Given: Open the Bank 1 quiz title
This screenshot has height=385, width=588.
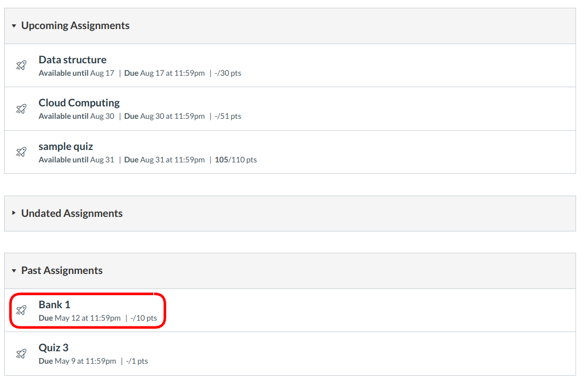Looking at the screenshot, I should 54,305.
